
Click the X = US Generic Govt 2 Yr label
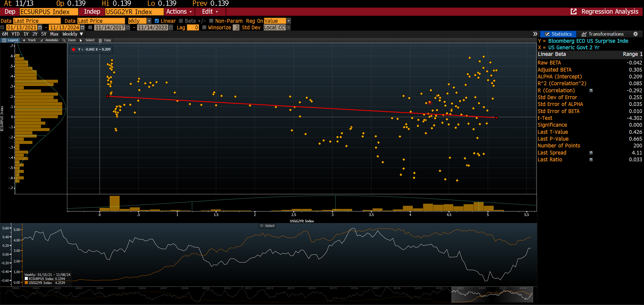coord(569,48)
